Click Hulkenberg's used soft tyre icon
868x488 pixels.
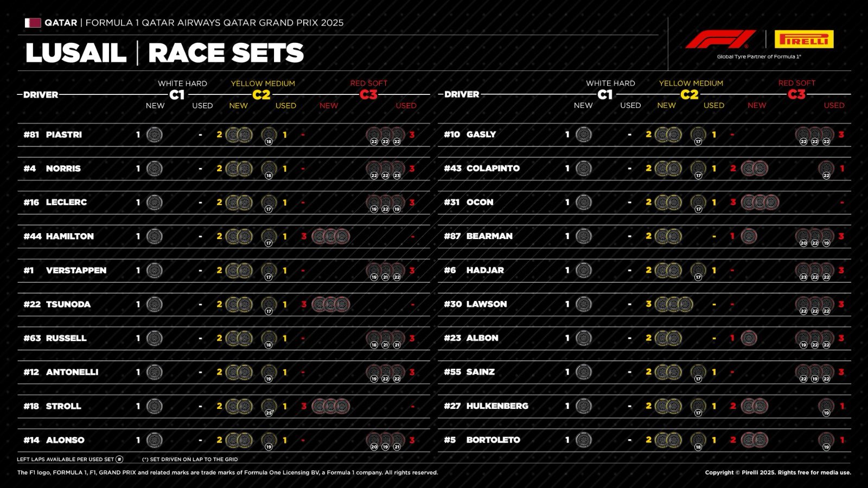pyautogui.click(x=826, y=406)
